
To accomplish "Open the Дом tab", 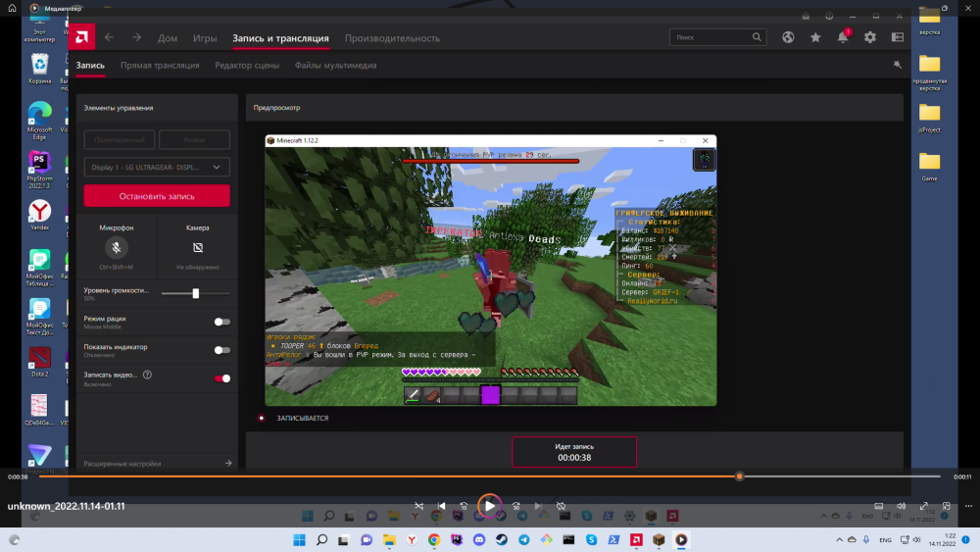I will [x=168, y=38].
